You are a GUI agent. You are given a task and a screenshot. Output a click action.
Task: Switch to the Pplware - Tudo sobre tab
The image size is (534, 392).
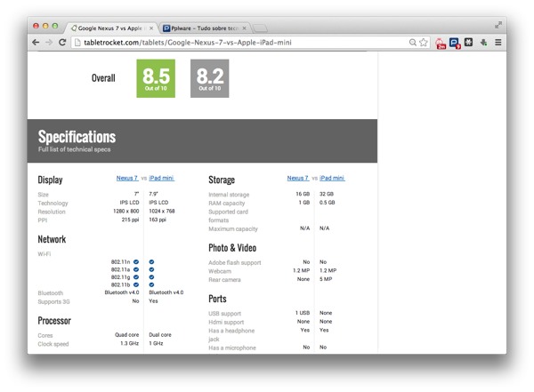pyautogui.click(x=205, y=28)
